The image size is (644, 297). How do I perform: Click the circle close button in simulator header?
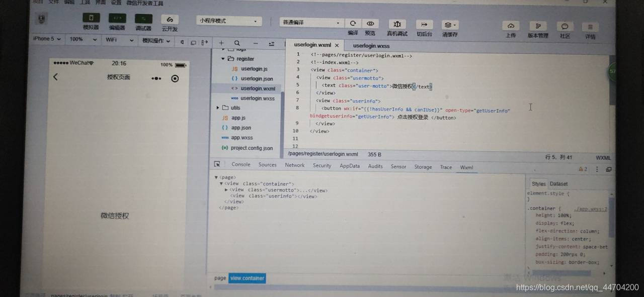click(175, 78)
